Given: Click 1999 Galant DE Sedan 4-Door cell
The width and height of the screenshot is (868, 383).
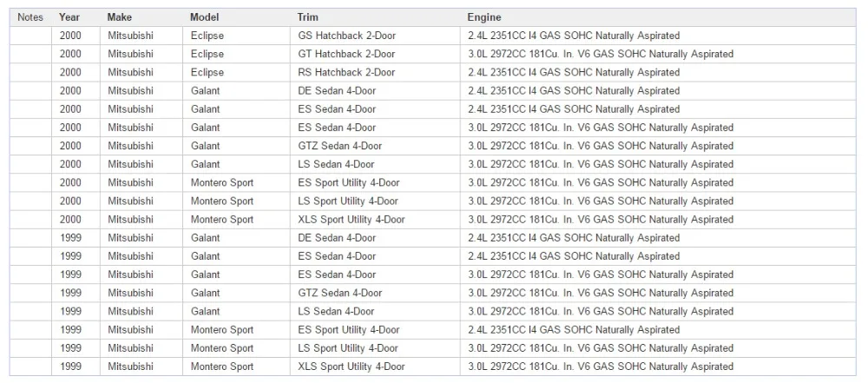Looking at the screenshot, I should (375, 238).
